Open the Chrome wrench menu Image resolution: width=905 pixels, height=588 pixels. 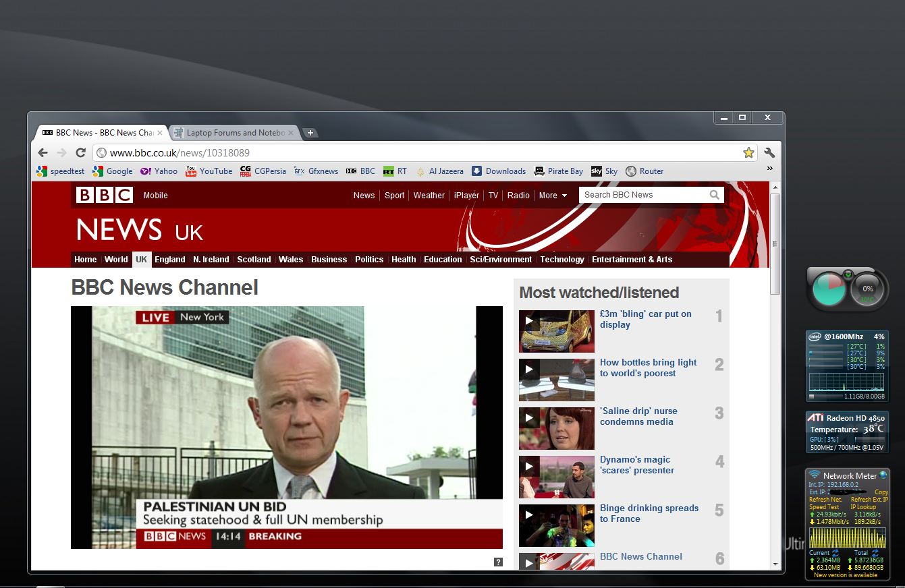pyautogui.click(x=769, y=153)
